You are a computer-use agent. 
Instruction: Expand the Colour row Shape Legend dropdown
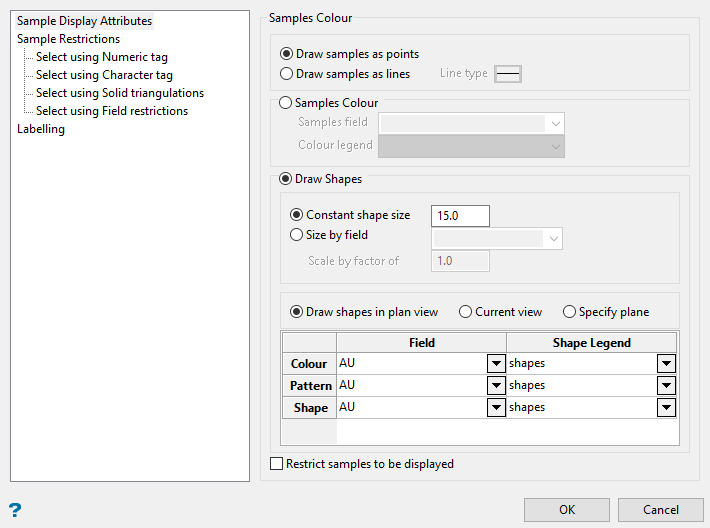point(666,364)
